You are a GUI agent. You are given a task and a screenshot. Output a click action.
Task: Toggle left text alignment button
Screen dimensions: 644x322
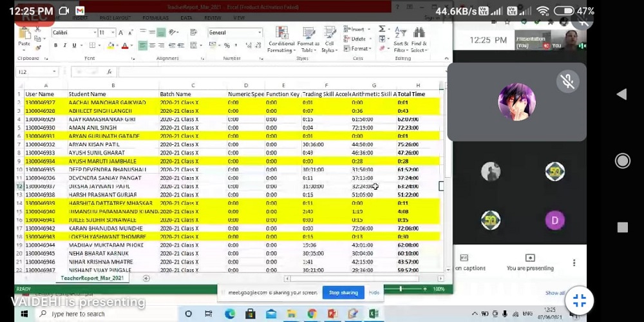pyautogui.click(x=143, y=45)
